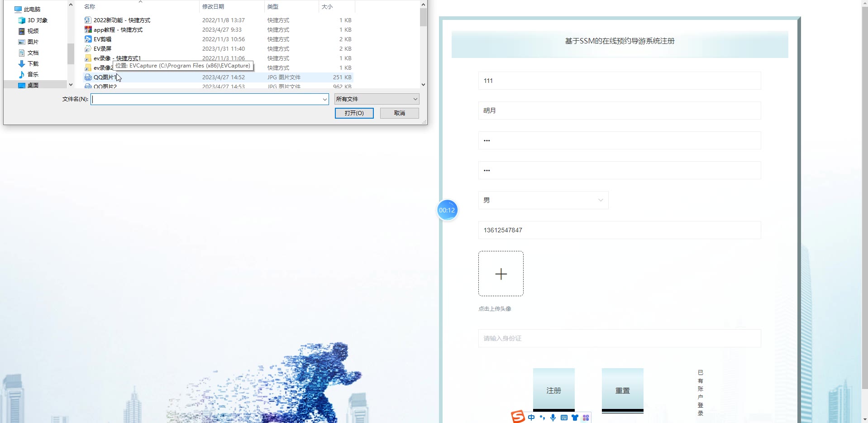Screen dimensions: 868x423
Task: Open 音乐 folder in sidebar
Action: click(x=29, y=74)
